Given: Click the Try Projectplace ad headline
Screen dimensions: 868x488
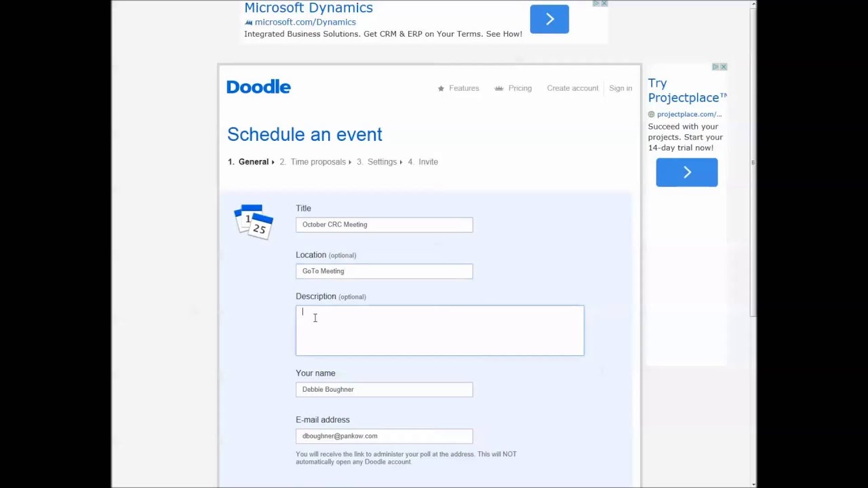Looking at the screenshot, I should point(687,90).
